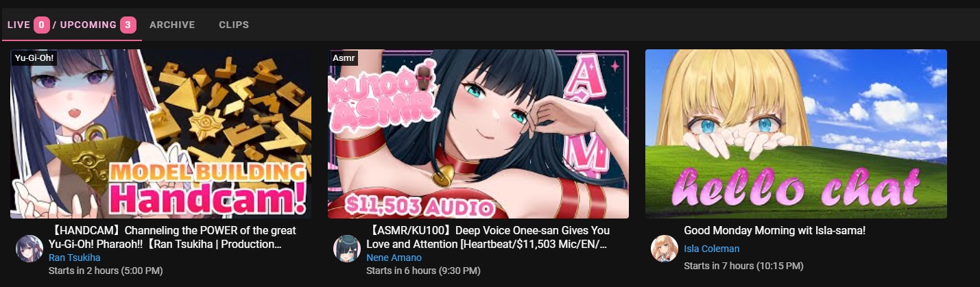The image size is (980, 287).
Task: Switch to the Clips tab
Action: [x=234, y=25]
